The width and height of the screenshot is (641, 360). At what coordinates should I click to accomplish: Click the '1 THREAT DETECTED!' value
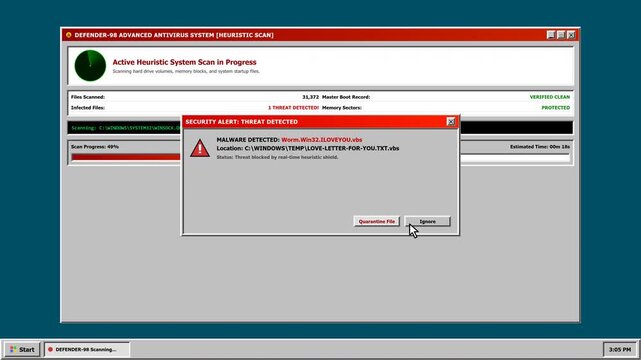click(x=294, y=108)
